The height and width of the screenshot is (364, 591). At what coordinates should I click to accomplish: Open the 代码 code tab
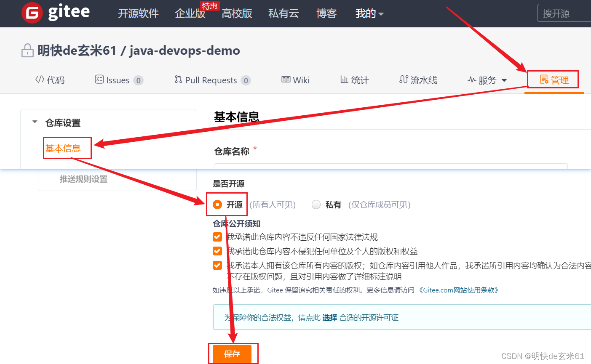coord(50,80)
